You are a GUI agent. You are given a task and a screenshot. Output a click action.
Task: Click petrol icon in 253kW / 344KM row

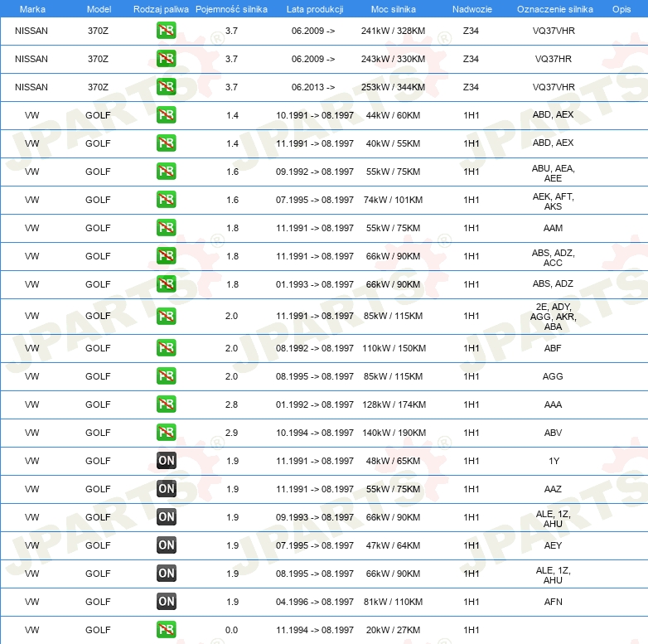(166, 87)
